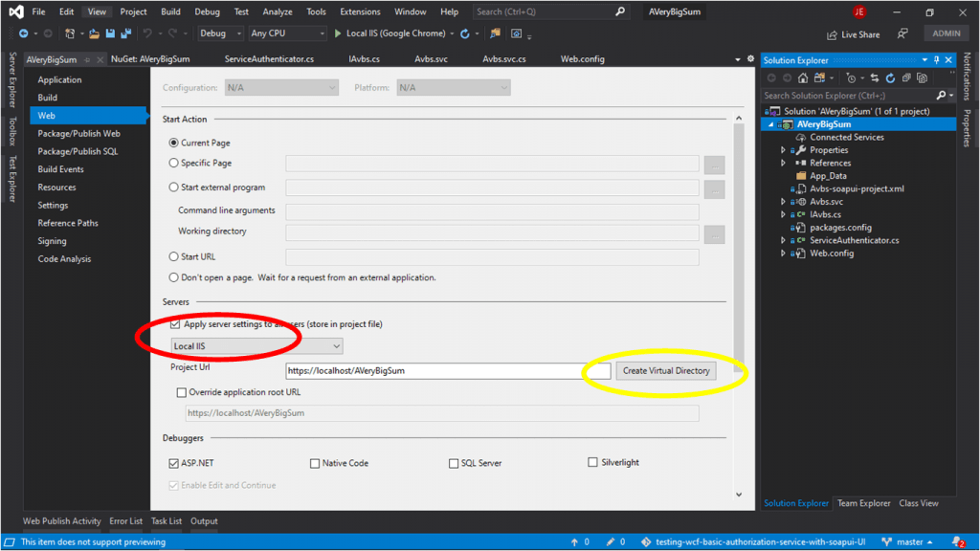Image resolution: width=980 pixels, height=551 pixels.
Task: Collapse the AVeryBigSum project node
Action: [771, 124]
